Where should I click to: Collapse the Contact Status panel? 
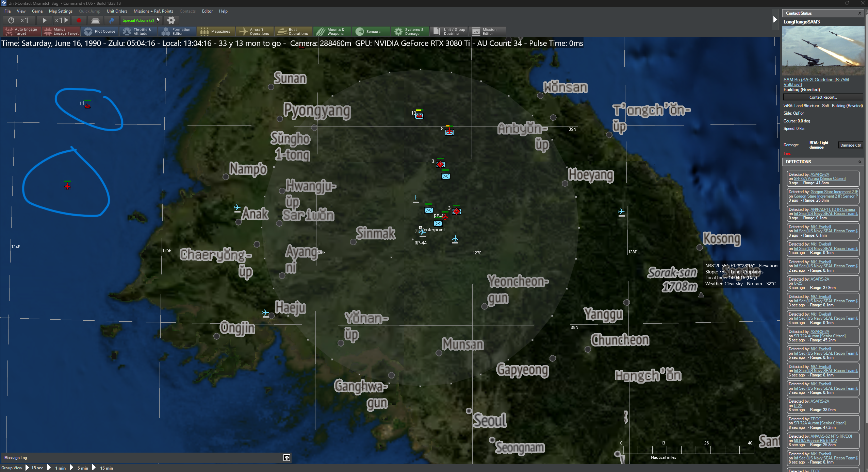tap(859, 13)
